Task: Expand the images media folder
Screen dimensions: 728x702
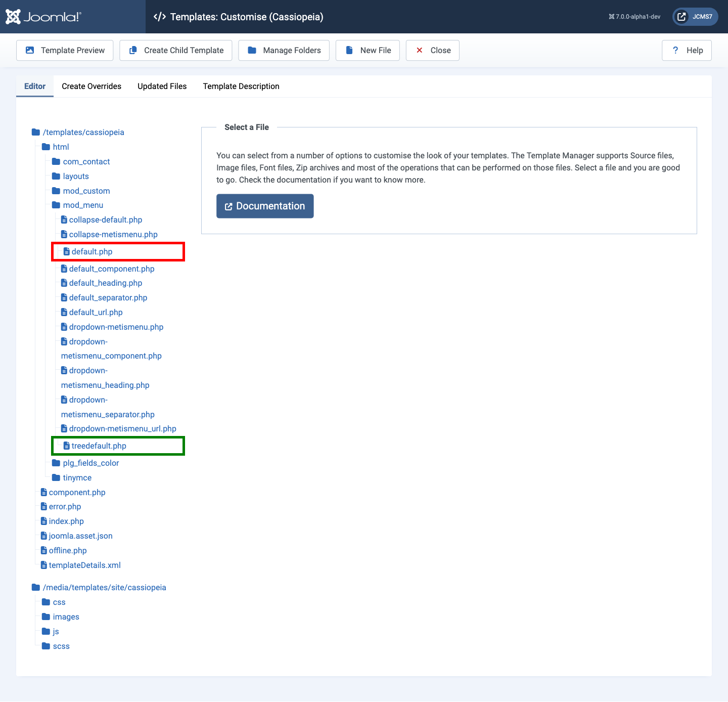Action: point(61,617)
